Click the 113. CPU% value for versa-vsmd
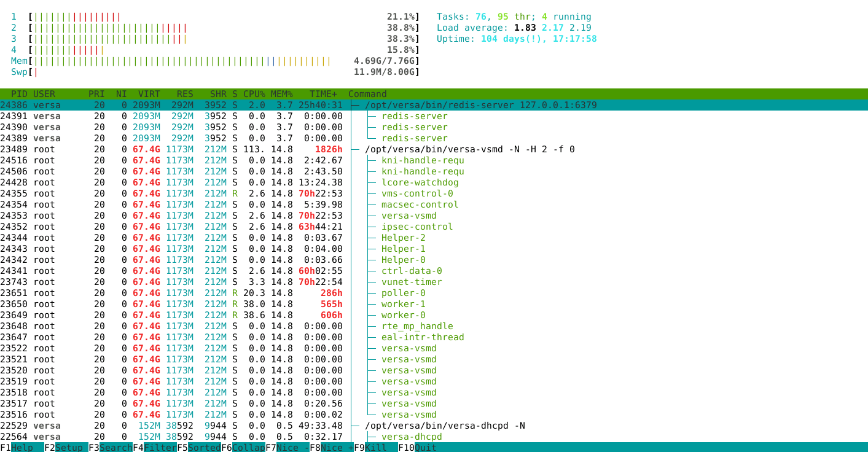The width and height of the screenshot is (868, 452). coord(254,149)
